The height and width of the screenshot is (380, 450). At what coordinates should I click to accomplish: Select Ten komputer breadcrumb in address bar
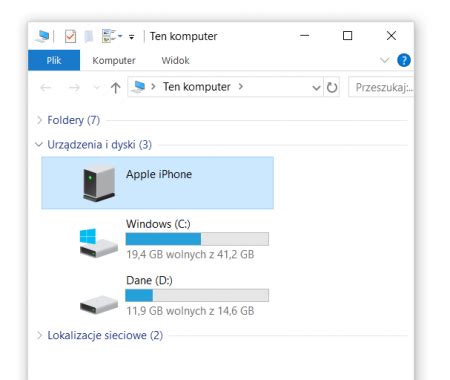pyautogui.click(x=197, y=87)
